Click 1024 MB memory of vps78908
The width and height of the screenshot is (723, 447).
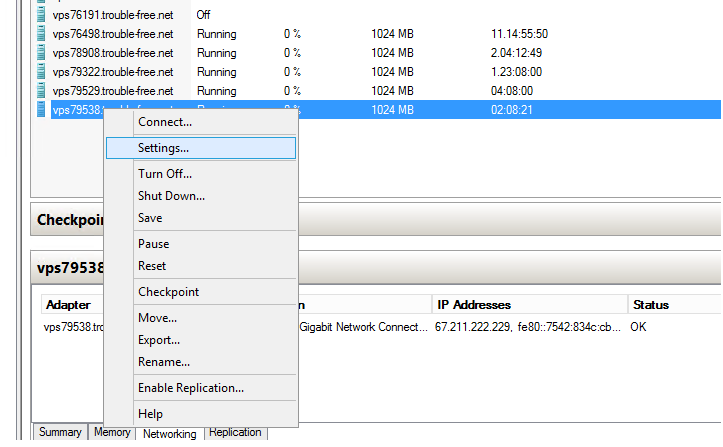[x=392, y=53]
